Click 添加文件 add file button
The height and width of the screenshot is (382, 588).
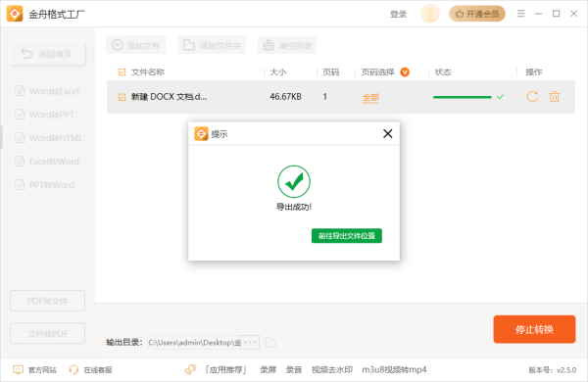[136, 45]
